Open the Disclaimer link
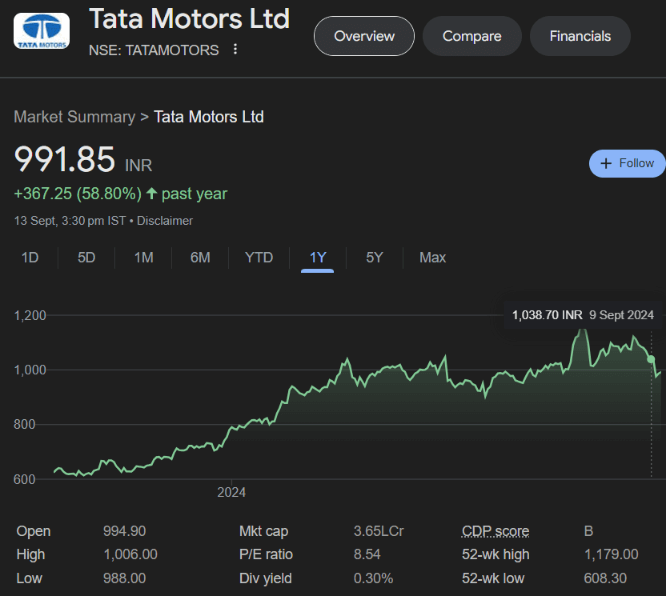Screen dimensions: 666x596 pyautogui.click(x=165, y=221)
